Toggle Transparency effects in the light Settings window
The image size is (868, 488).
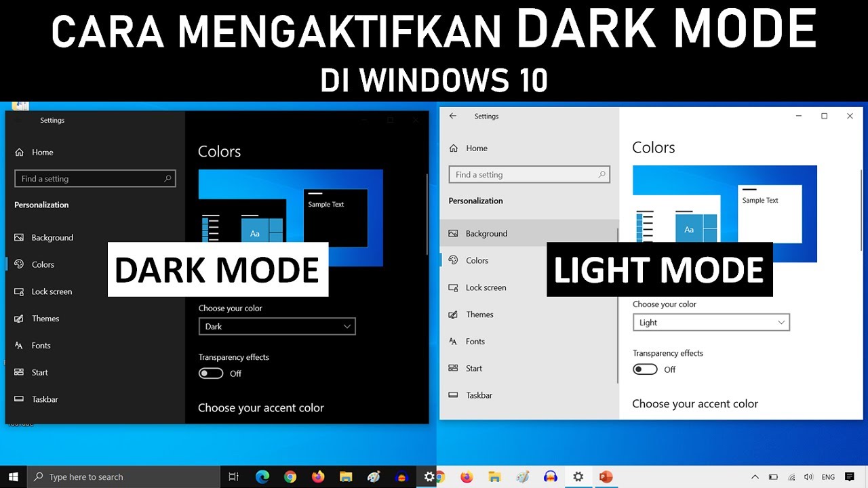[x=645, y=369]
